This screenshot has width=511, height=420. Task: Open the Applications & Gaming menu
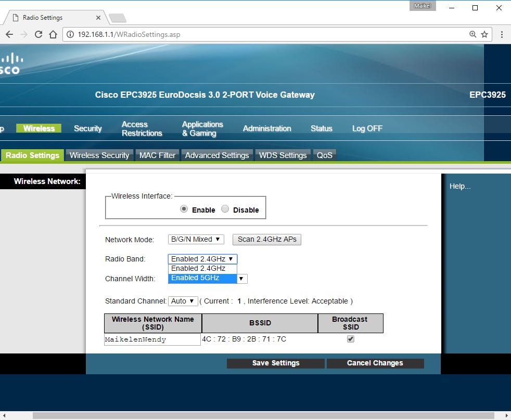point(202,128)
